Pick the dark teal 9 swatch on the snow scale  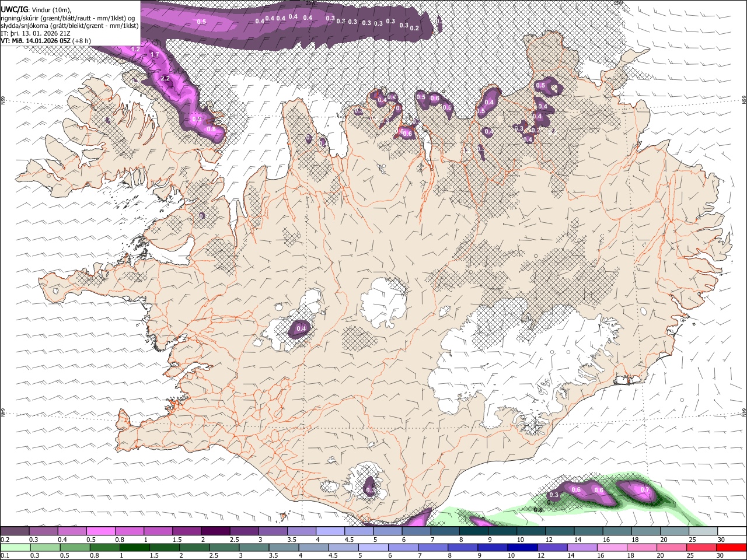coord(502,531)
